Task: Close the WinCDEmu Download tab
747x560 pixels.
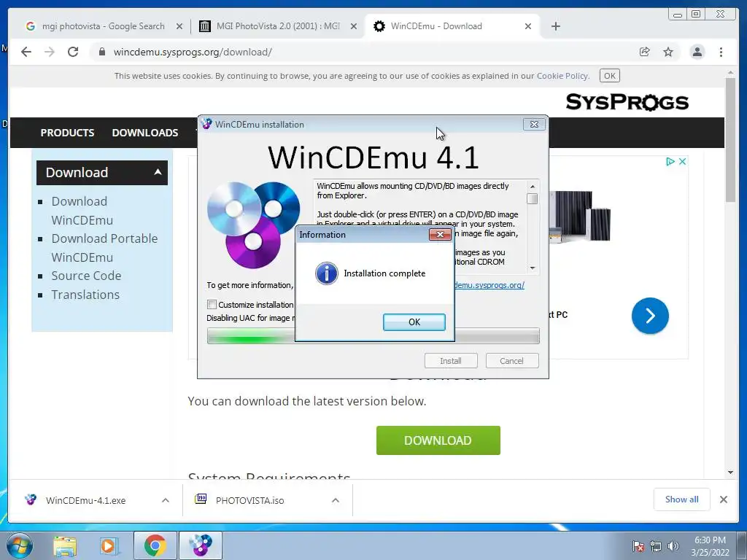Action: point(528,26)
